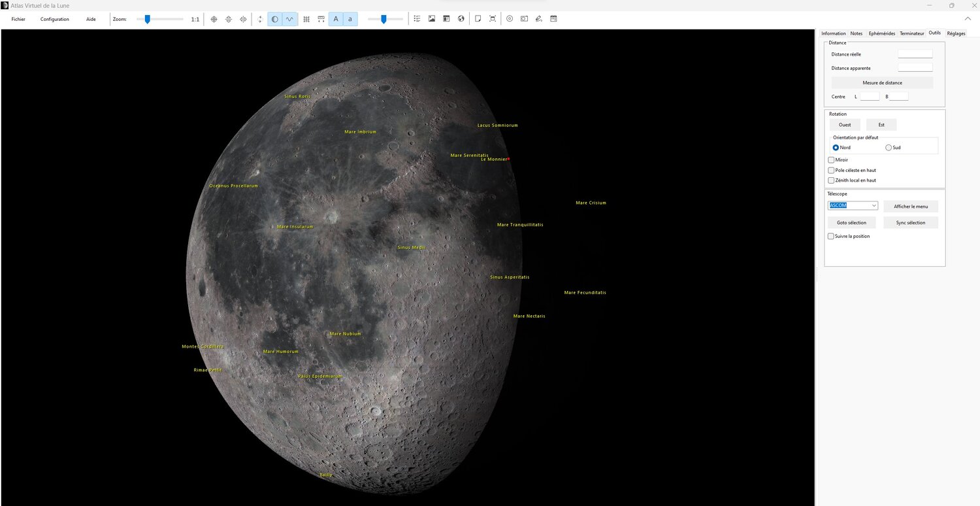980x506 pixels.
Task: Click the 'Le Monnier' label
Action: [494, 159]
